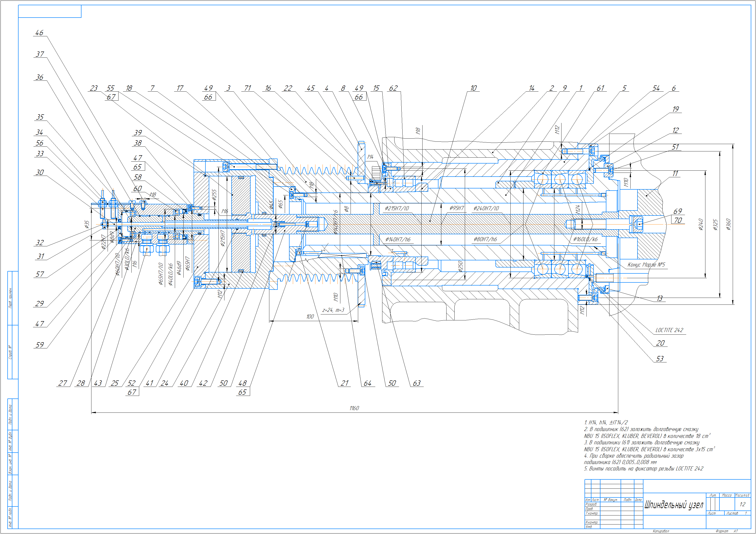Screen dimensions: 756x534
Task: Click position callout number 69
Action: pyautogui.click(x=677, y=211)
